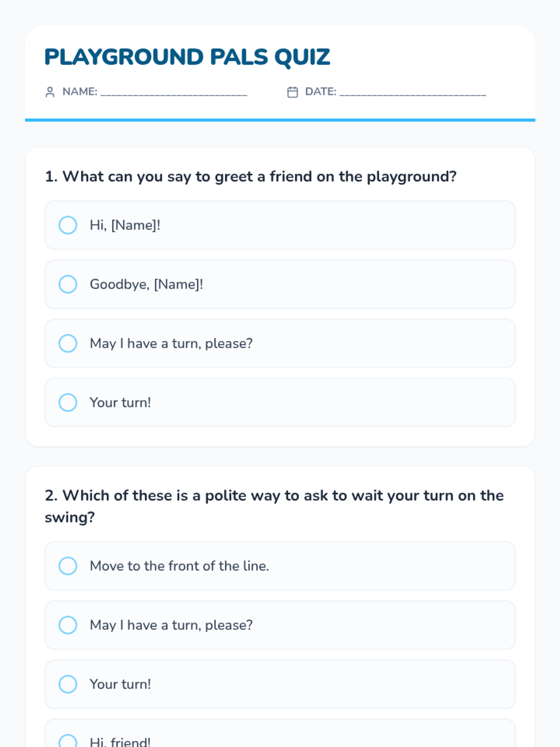Click the 'Your turn!' answer card in question 1
This screenshot has width=560, height=747.
click(x=280, y=402)
